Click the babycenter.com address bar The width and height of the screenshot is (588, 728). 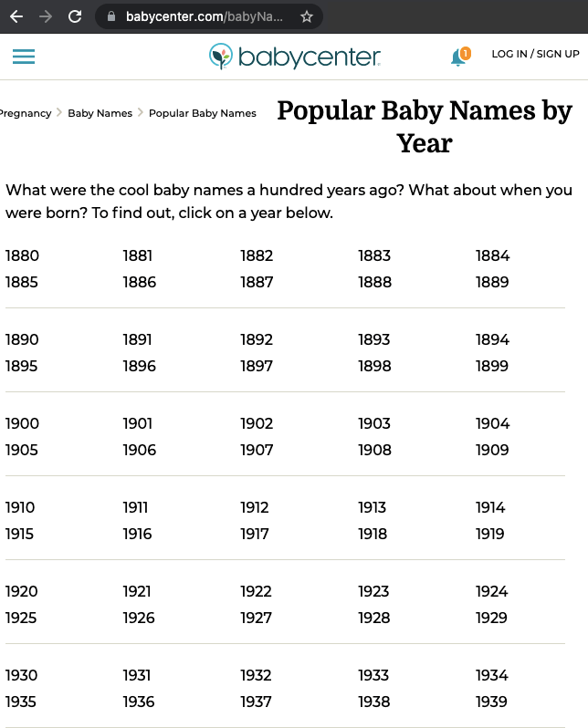click(x=205, y=16)
